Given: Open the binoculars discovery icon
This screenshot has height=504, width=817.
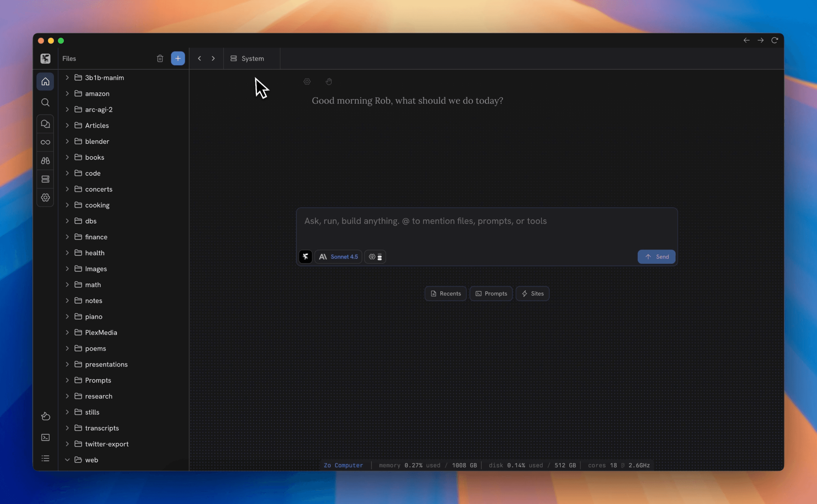Looking at the screenshot, I should click(x=45, y=160).
